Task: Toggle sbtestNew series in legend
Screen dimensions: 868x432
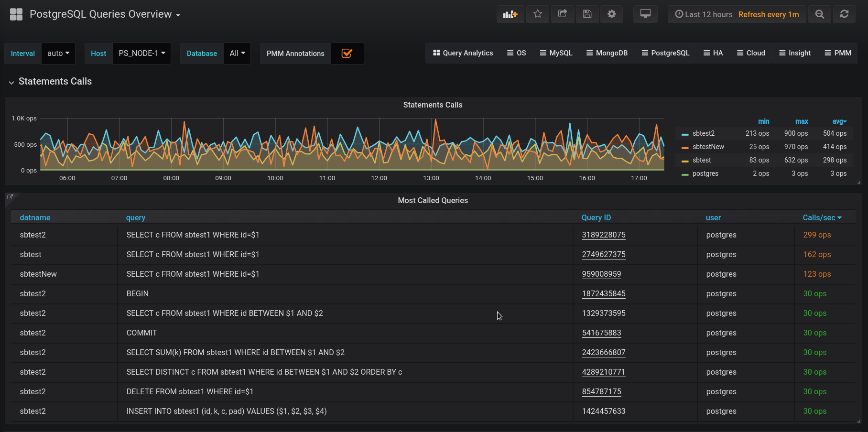Action: pyautogui.click(x=708, y=147)
